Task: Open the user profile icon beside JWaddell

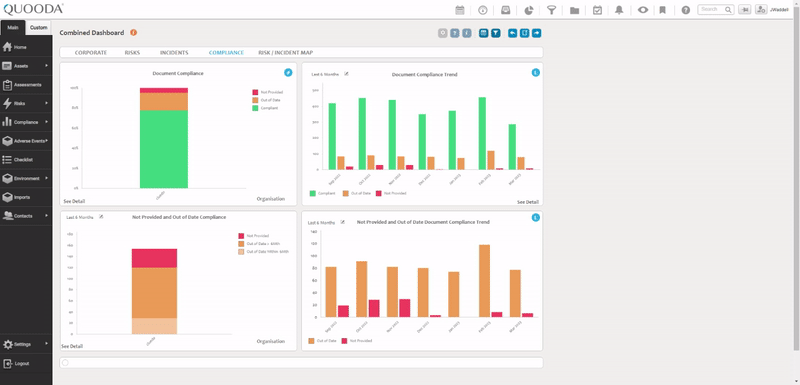Action: [x=761, y=9]
